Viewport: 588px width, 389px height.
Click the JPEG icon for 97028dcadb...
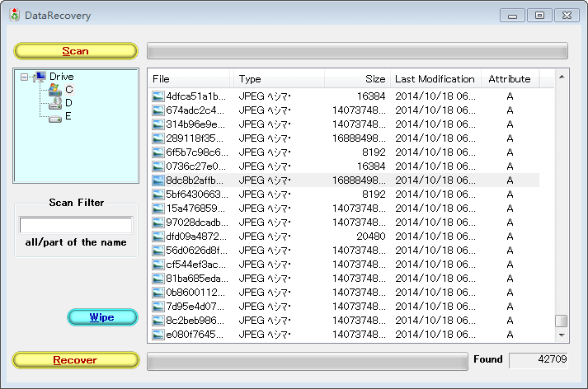pos(158,223)
